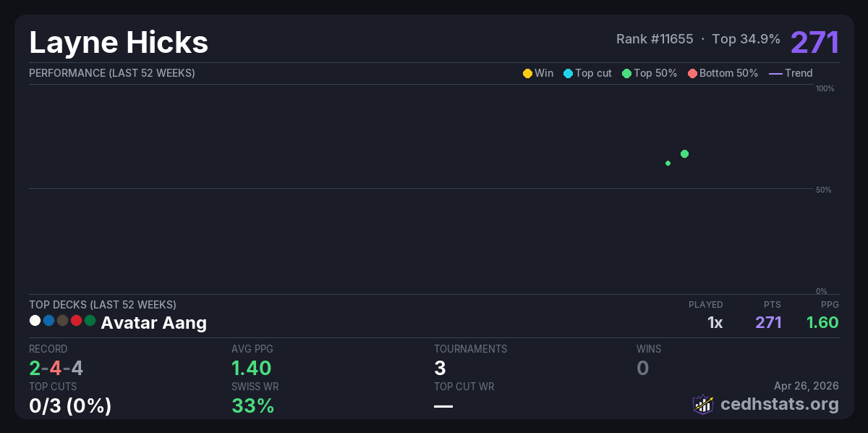Click the white mana symbol icon
Viewport: 868px width, 433px height.
point(35,320)
